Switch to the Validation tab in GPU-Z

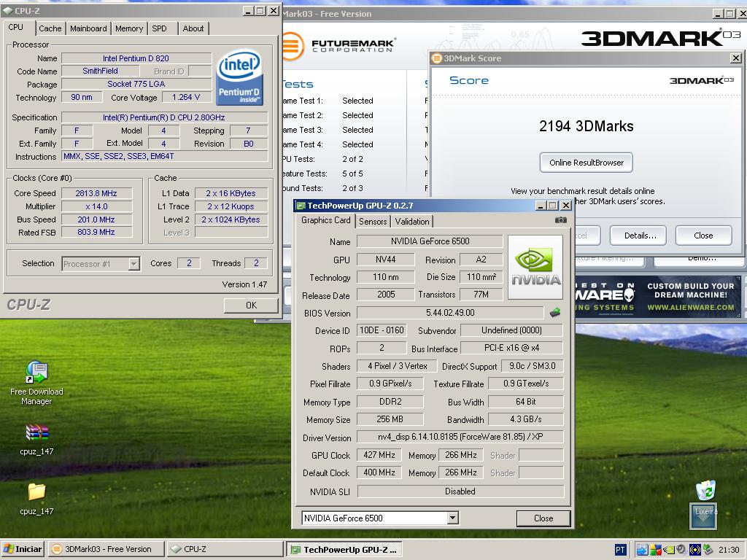coord(412,222)
